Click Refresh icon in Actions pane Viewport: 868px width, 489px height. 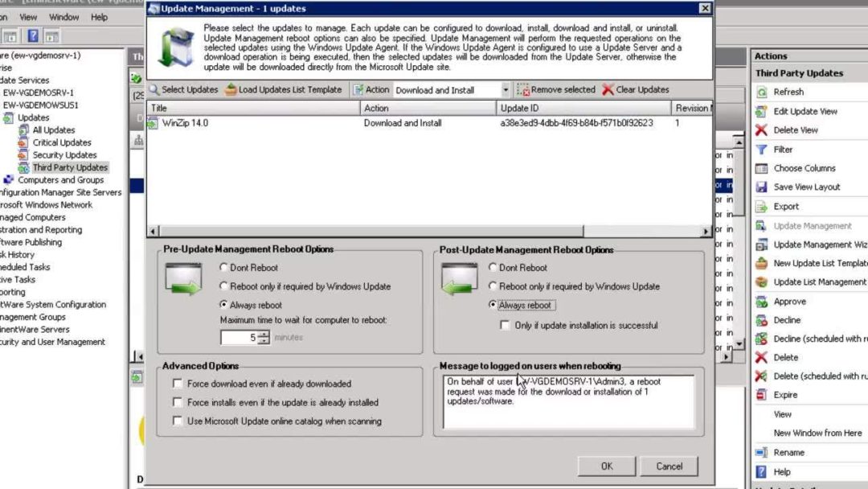(x=762, y=92)
